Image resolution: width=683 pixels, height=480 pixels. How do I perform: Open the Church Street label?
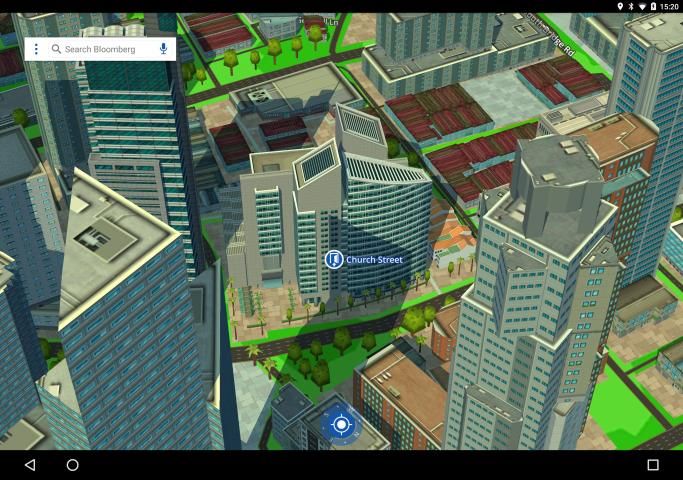pos(374,260)
